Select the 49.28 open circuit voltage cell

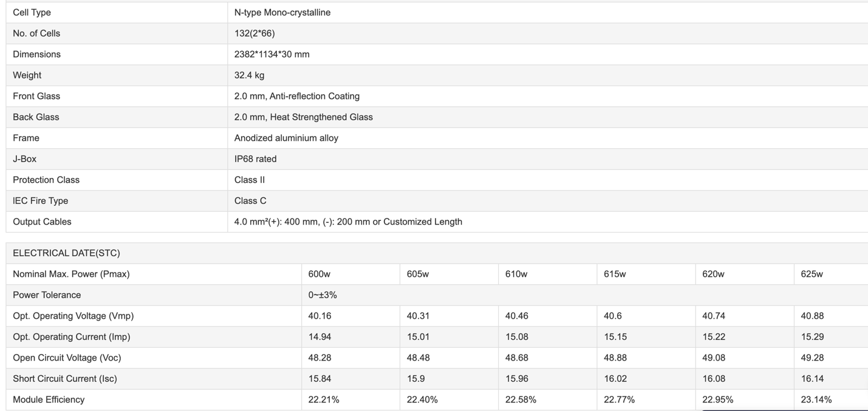(812, 358)
